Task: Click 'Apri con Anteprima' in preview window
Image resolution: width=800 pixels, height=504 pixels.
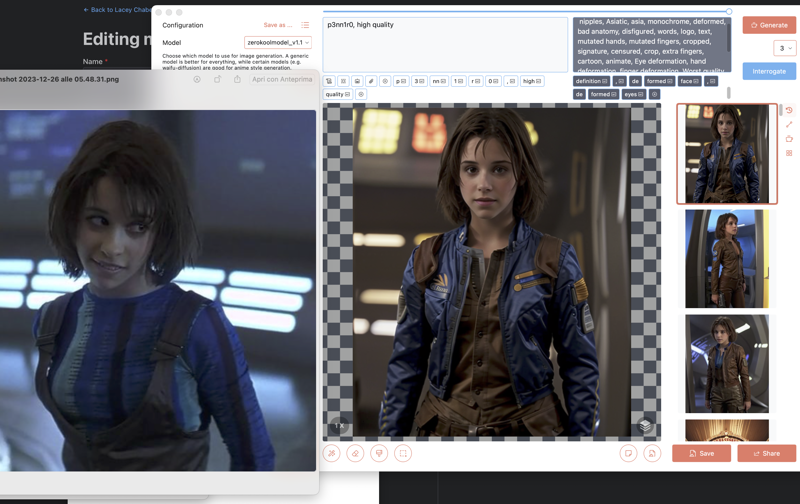Action: pos(282,80)
